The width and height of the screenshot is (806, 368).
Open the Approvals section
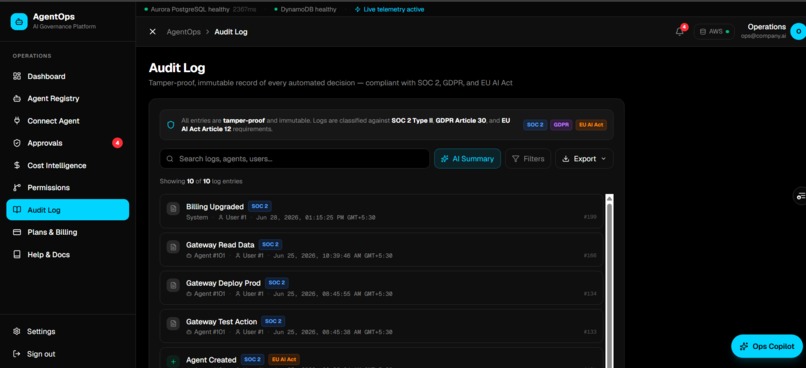click(68, 143)
